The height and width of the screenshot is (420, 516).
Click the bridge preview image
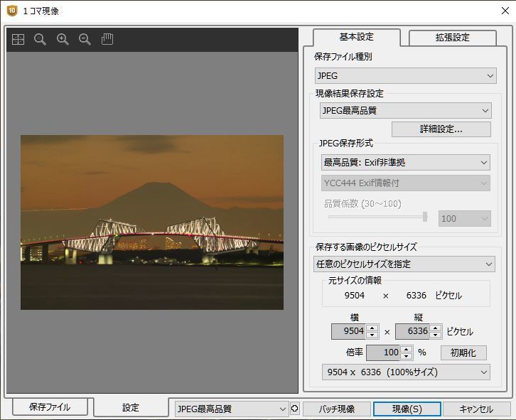coord(151,222)
